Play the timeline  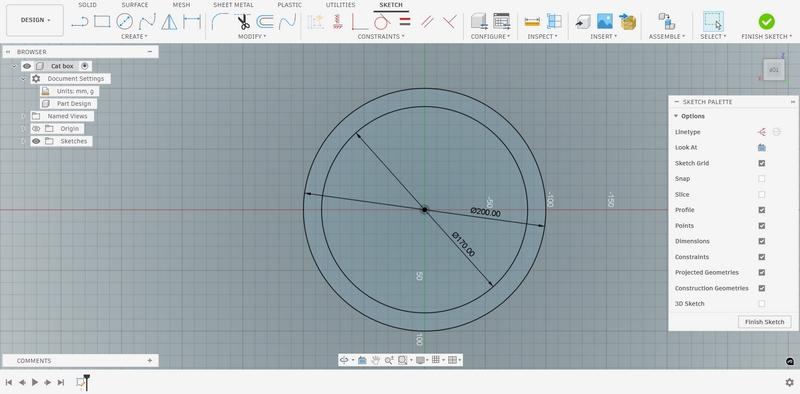point(35,382)
